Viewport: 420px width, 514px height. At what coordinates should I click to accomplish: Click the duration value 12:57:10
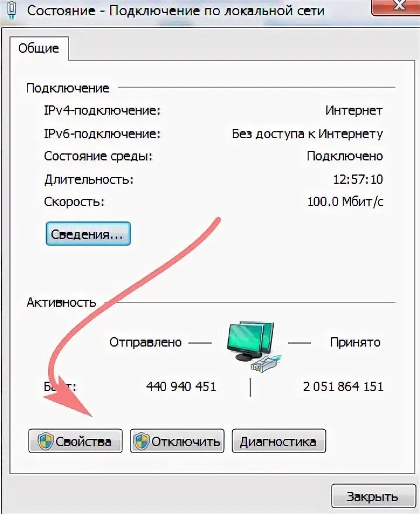pos(358,179)
